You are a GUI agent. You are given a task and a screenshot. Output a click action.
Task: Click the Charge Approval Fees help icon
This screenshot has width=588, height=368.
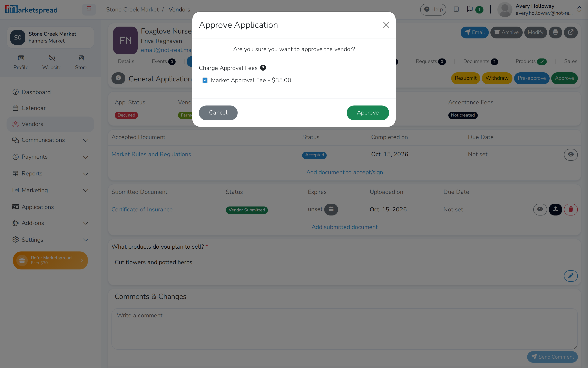pos(263,68)
